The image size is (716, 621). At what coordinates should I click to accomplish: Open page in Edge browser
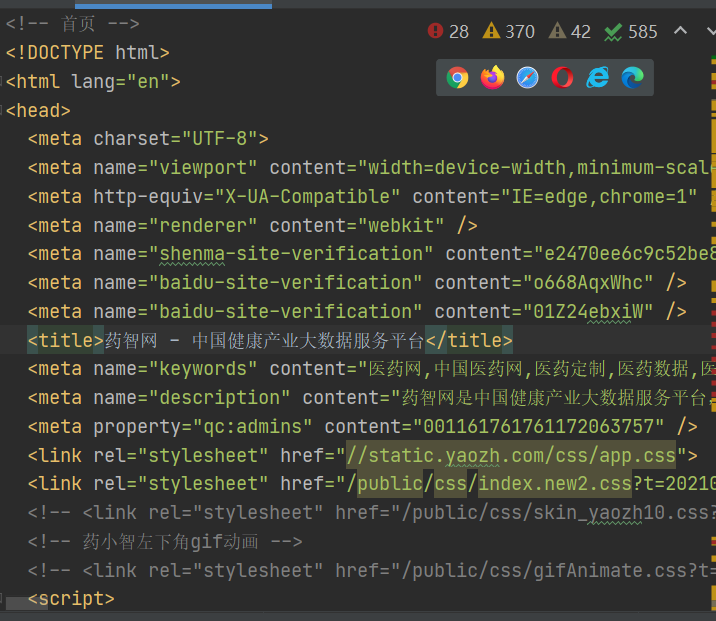click(x=632, y=78)
